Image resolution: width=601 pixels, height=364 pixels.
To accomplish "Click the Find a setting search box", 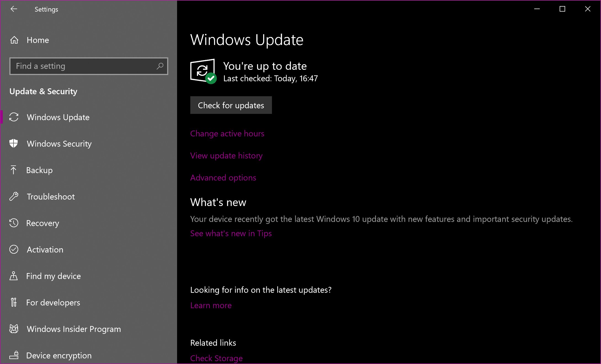I will (x=89, y=66).
